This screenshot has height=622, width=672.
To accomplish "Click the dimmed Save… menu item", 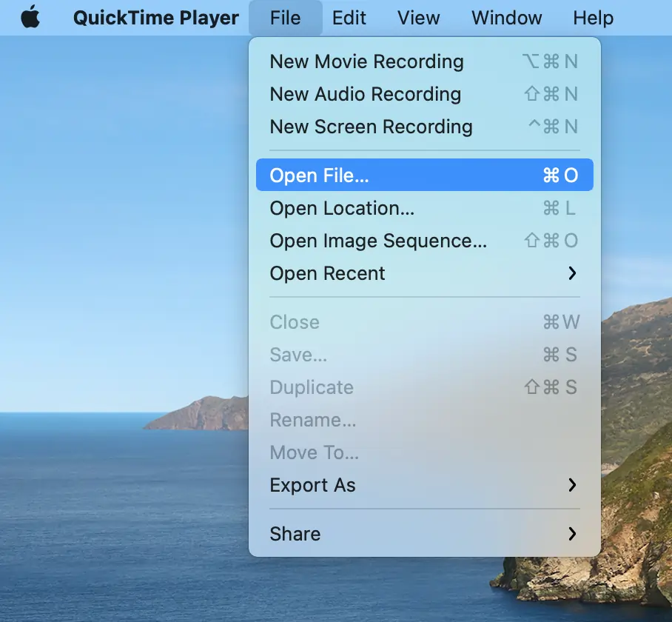I will coord(424,355).
